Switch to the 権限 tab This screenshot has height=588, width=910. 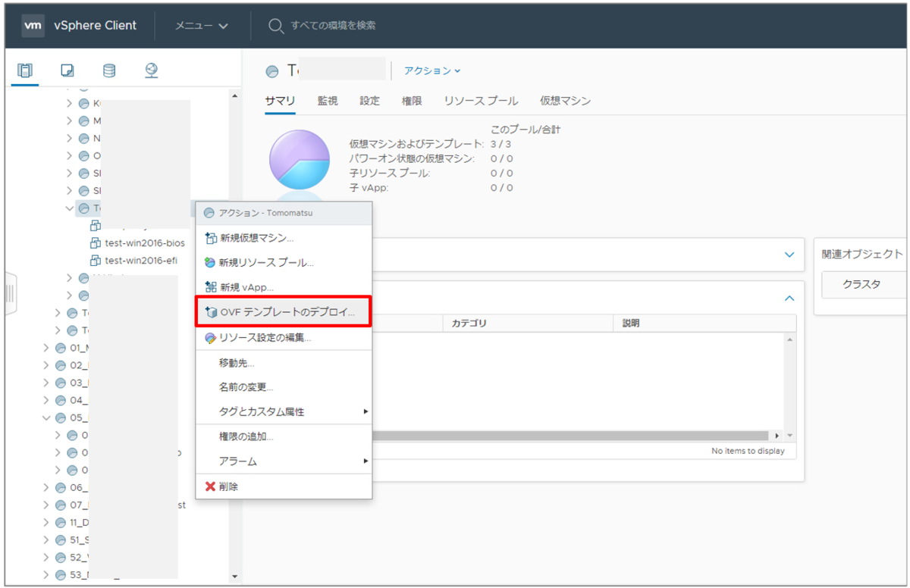(x=412, y=101)
